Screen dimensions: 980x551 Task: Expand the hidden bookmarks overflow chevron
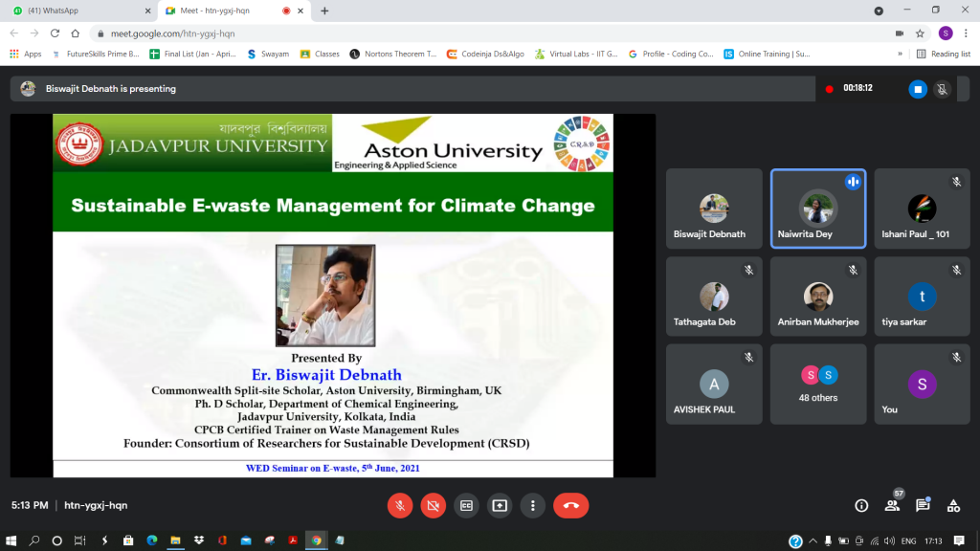point(900,54)
